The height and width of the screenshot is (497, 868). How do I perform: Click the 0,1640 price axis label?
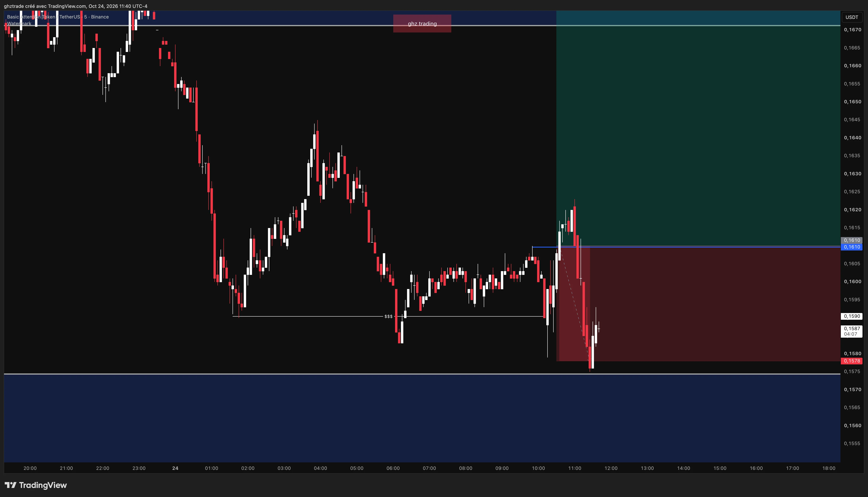point(852,138)
